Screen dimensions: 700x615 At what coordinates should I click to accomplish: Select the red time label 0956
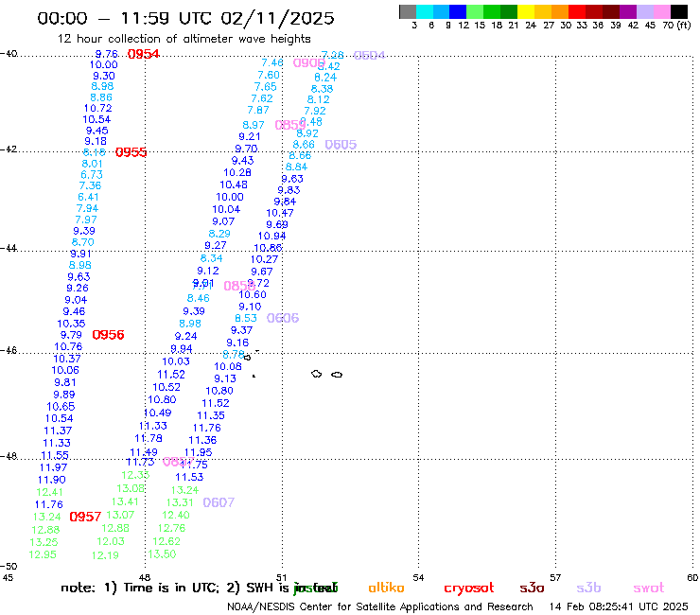109,335
